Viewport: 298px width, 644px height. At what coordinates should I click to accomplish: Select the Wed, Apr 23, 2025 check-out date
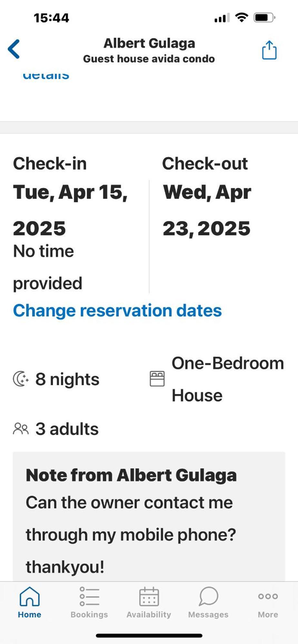click(x=207, y=210)
